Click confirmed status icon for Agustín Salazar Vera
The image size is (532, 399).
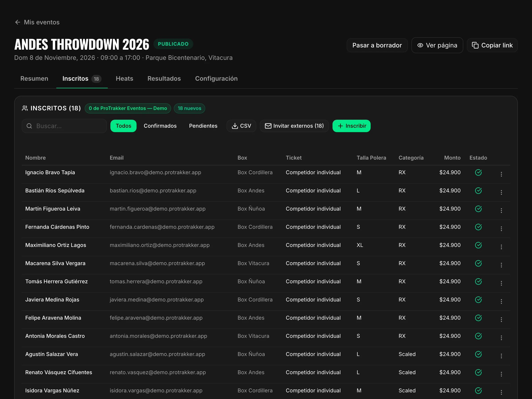(x=478, y=354)
